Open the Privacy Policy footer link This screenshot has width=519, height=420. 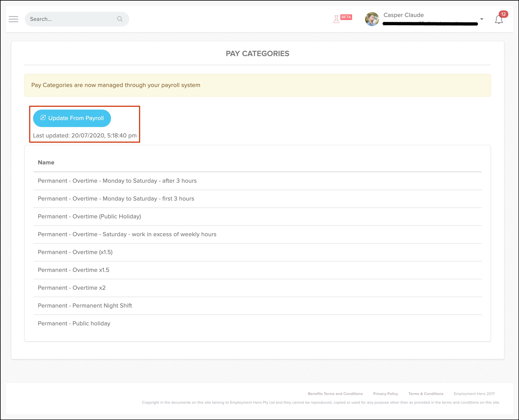[385, 394]
